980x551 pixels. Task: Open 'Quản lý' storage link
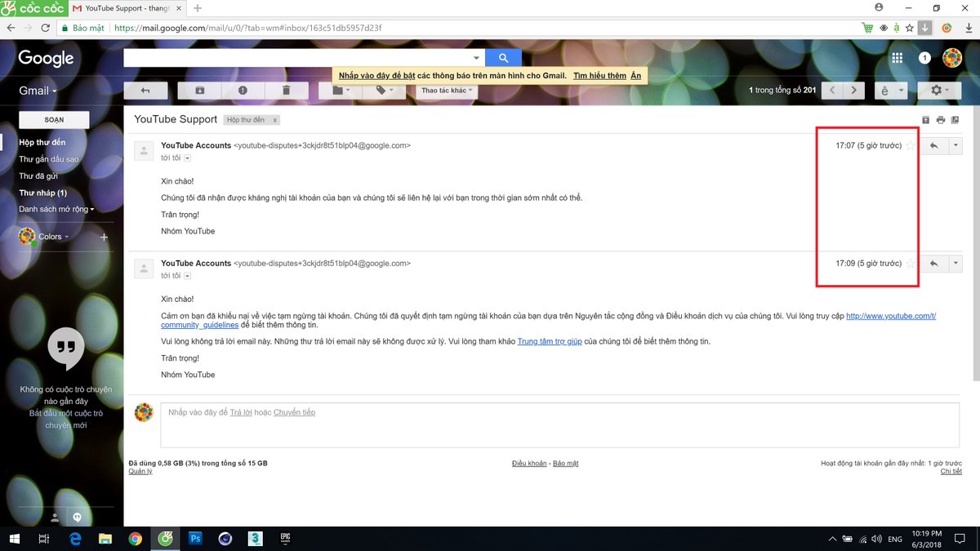click(140, 471)
